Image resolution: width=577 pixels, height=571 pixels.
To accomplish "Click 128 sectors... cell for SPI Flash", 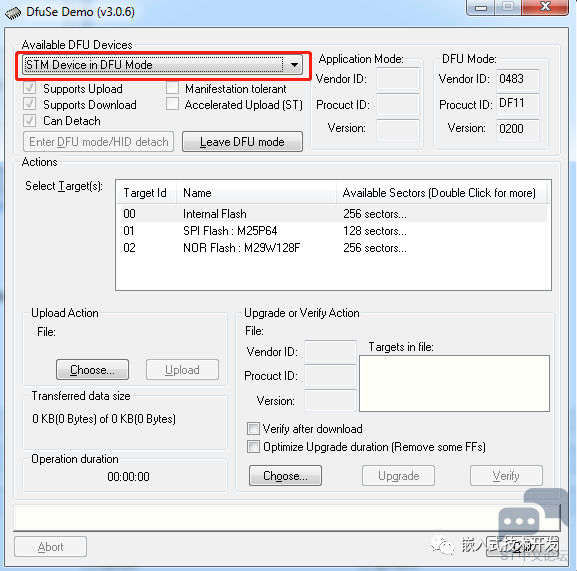I will pyautogui.click(x=375, y=231).
